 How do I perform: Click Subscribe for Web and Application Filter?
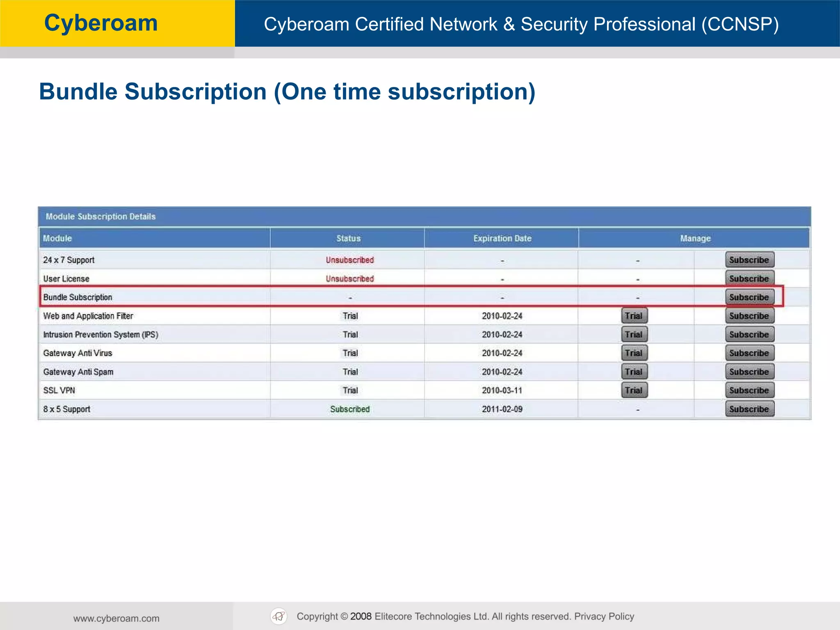tap(749, 316)
